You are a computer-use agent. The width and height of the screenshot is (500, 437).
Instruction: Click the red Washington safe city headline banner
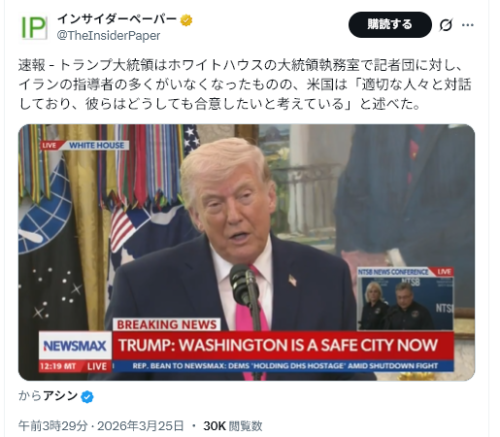tap(283, 346)
